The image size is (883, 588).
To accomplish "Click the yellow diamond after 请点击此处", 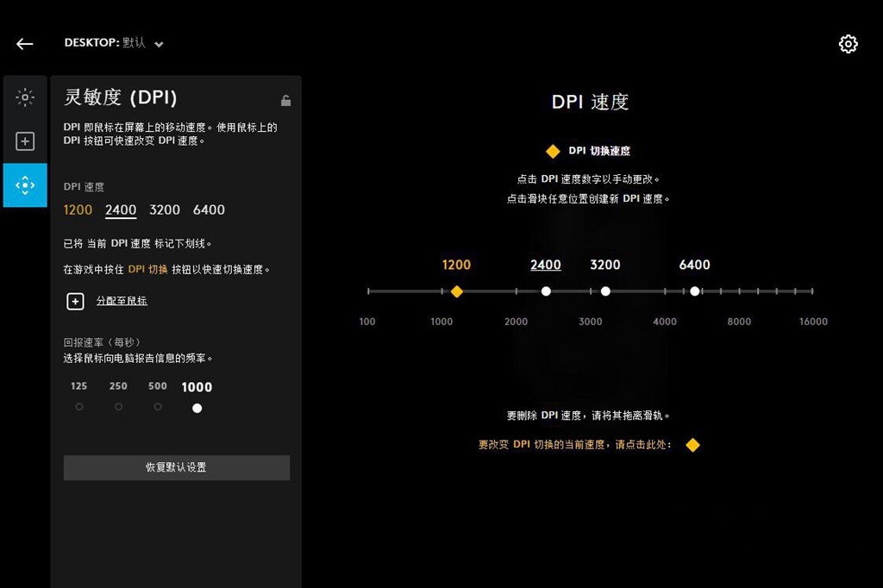I will [692, 445].
